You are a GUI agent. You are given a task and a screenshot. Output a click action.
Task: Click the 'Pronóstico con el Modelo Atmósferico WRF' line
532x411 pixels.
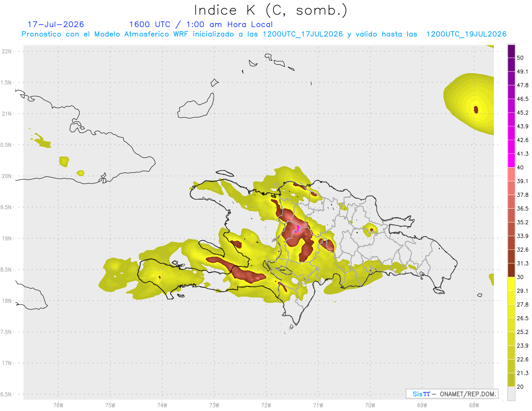click(264, 34)
